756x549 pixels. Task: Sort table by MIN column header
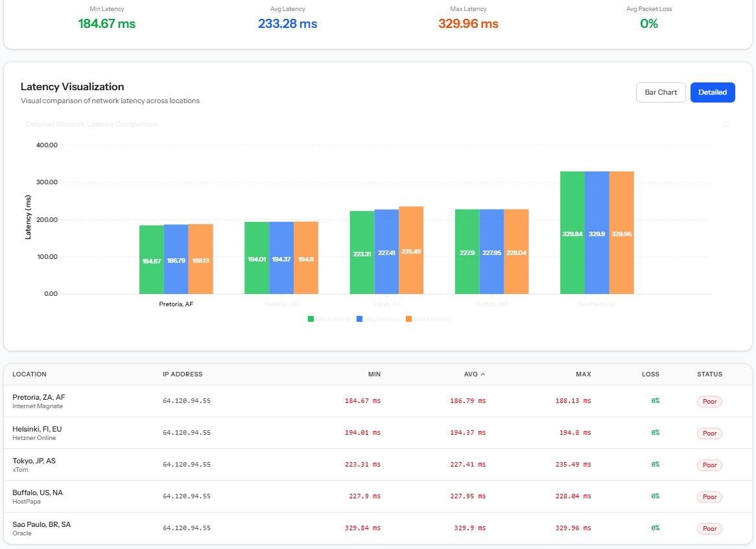[374, 374]
